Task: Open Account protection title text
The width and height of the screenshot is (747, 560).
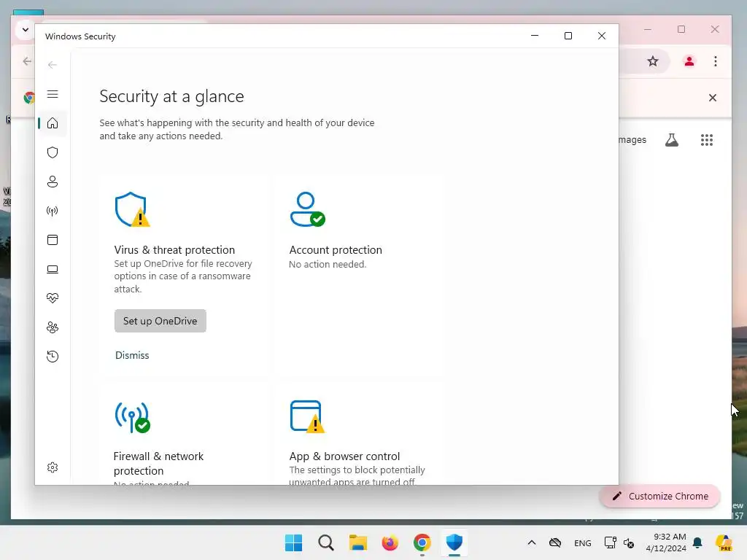Action: (336, 250)
